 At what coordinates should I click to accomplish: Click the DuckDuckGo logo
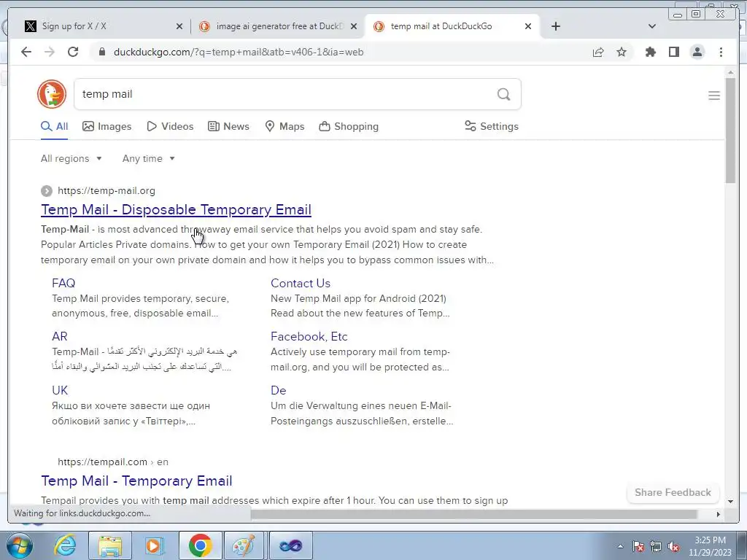click(52, 94)
